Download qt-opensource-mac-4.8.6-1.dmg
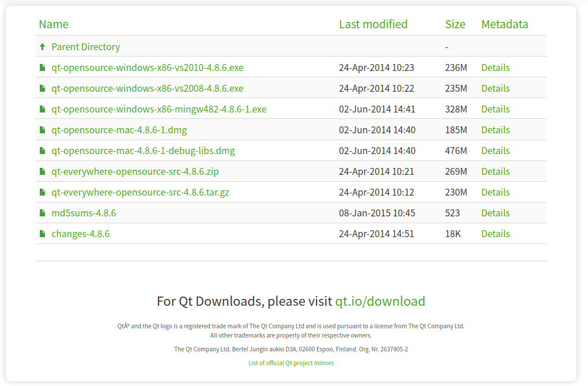 click(x=119, y=130)
